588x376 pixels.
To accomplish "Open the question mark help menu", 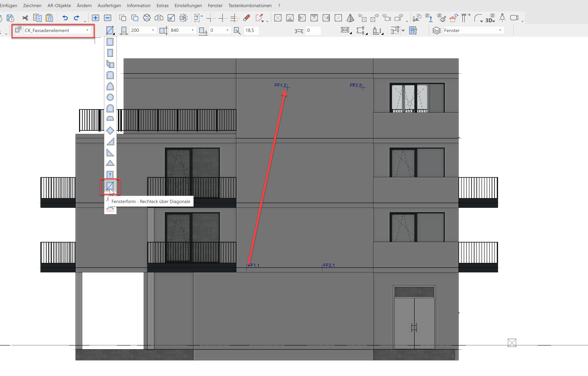I will (x=279, y=5).
